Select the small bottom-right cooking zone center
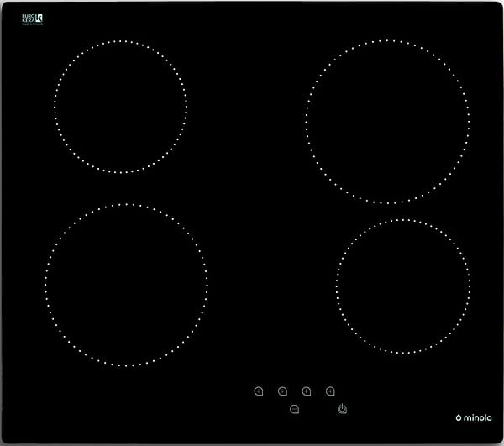The height and width of the screenshot is (446, 504). [403, 286]
